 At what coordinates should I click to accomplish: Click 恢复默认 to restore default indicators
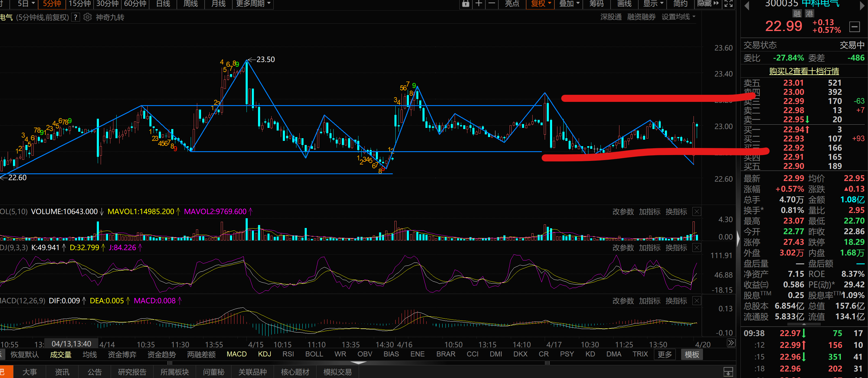tap(25, 354)
